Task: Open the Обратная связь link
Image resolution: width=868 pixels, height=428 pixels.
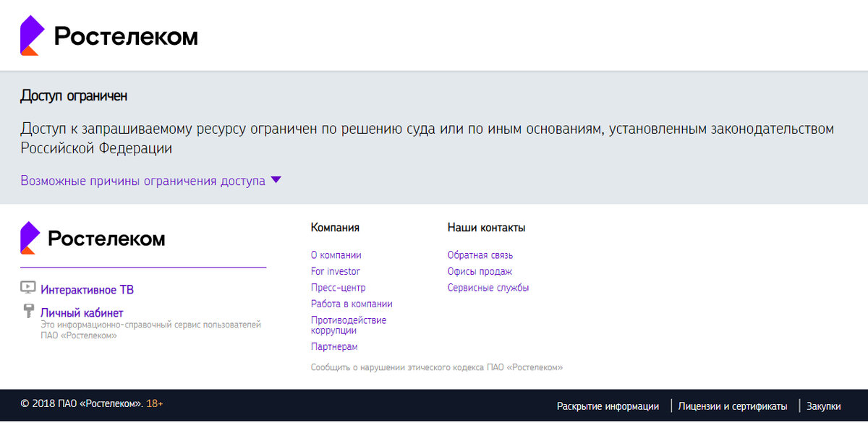Action: click(480, 255)
